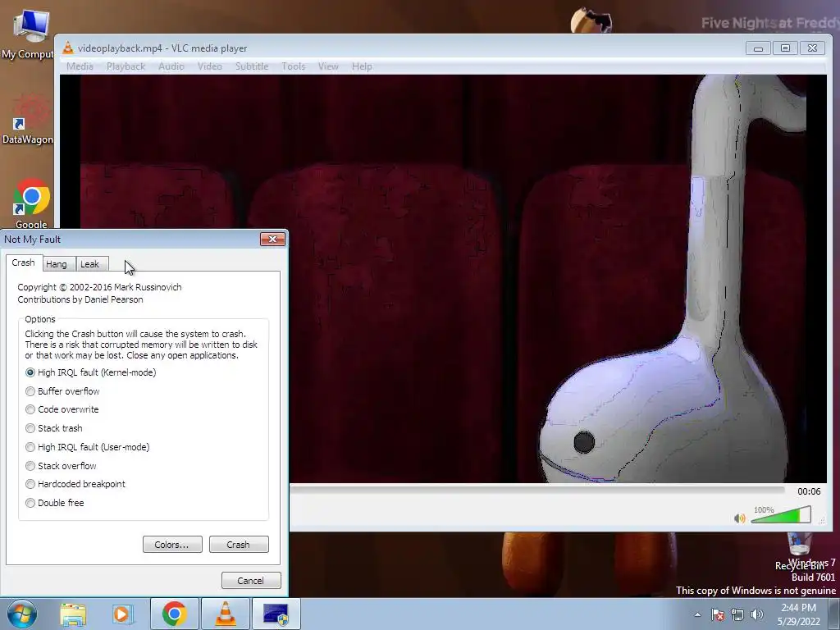
Task: Open Windows Explorer from taskbar
Action: [x=73, y=614]
